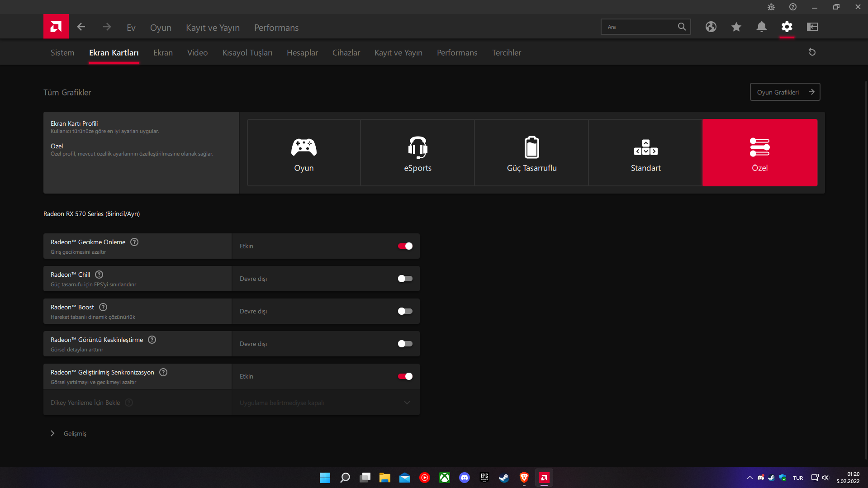Disable Radeon Gecikme Önleme toggle

click(405, 246)
